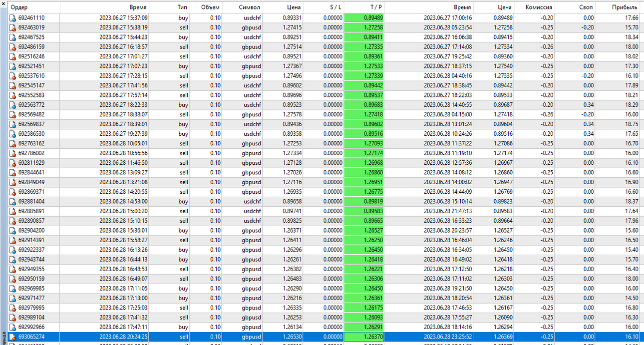Click the T/P cell 0.89411
644x345 pixels.
click(x=363, y=37)
